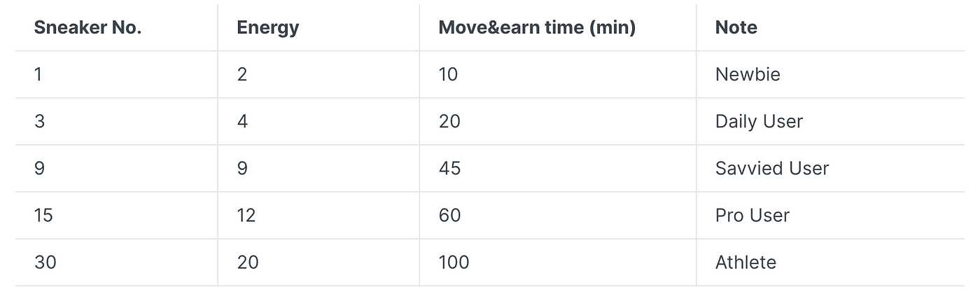This screenshot has width=980, height=308.
Task: Select the move time value 60
Action: pos(449,215)
